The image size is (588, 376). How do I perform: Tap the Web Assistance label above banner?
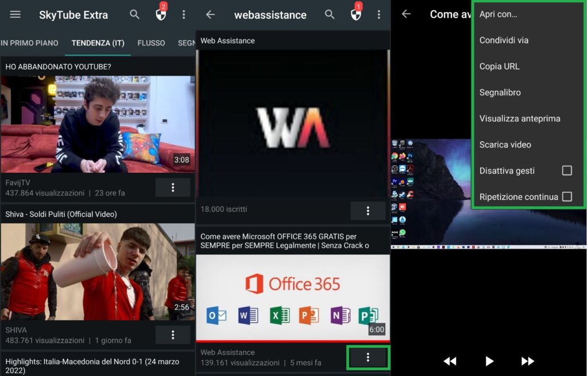pos(227,41)
